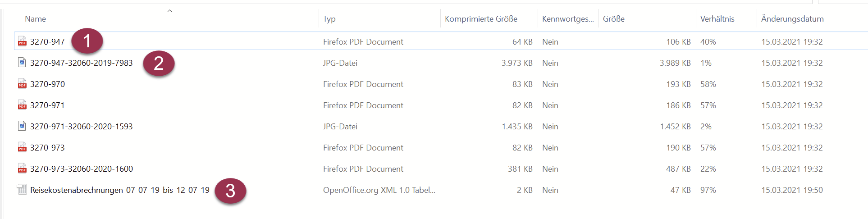Select file name 3270-971-32060-2020-1593
This screenshot has height=219, width=868.
[82, 127]
